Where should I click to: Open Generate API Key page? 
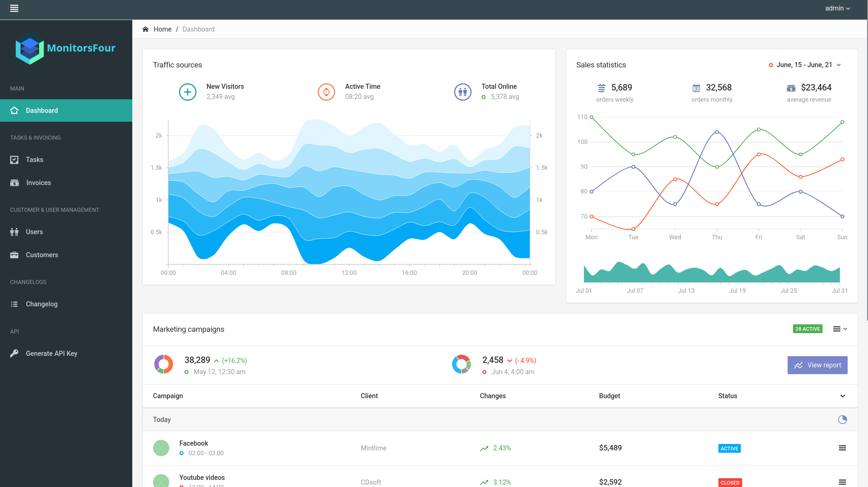click(51, 353)
